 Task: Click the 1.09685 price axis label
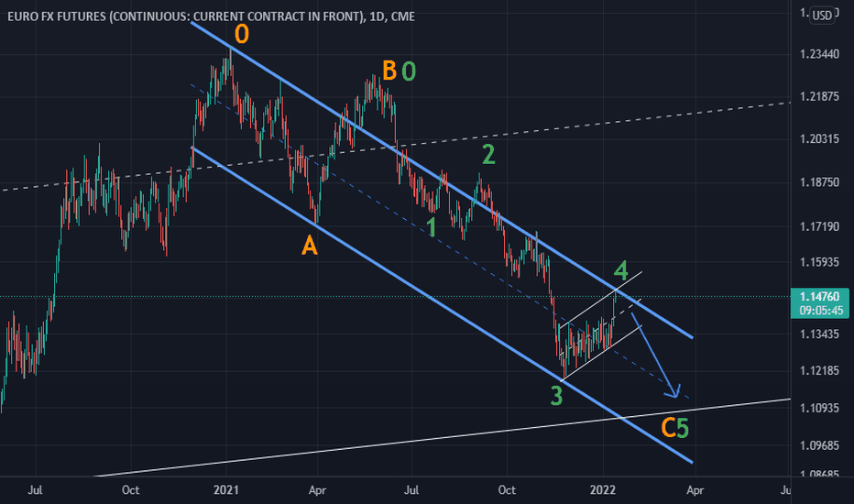point(820,445)
